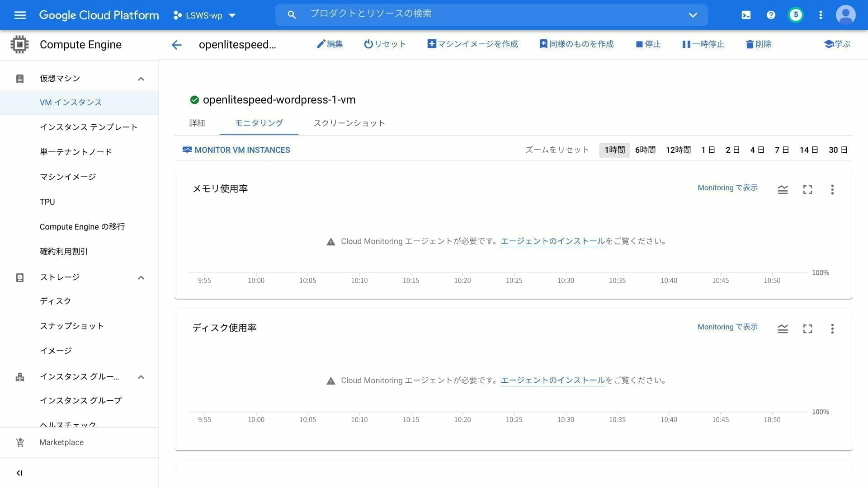Open インスタンス グループ sidebar item
This screenshot has height=488, width=868.
[81, 400]
